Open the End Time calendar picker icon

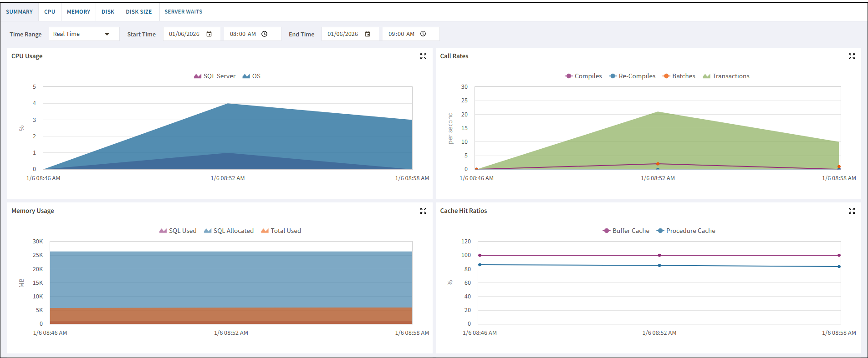point(368,34)
